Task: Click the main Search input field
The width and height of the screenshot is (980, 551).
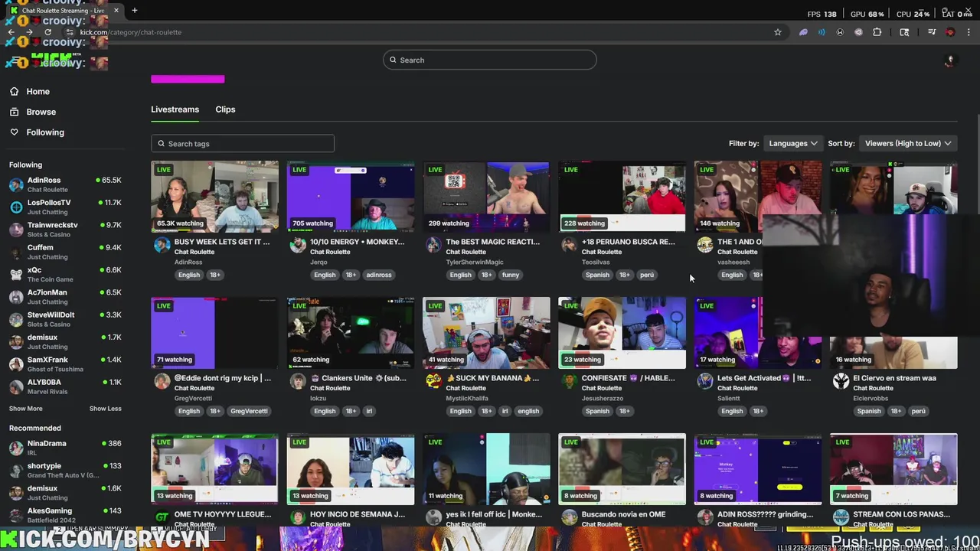Action: click(490, 60)
